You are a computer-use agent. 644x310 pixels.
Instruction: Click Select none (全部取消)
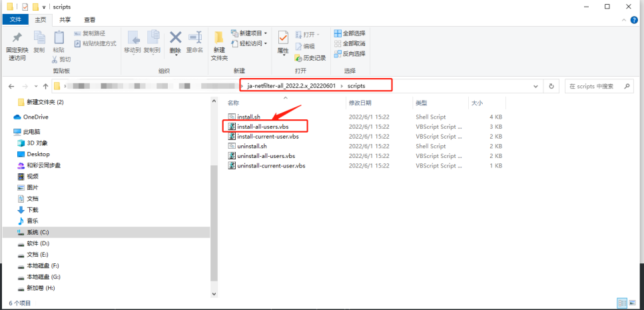350,43
